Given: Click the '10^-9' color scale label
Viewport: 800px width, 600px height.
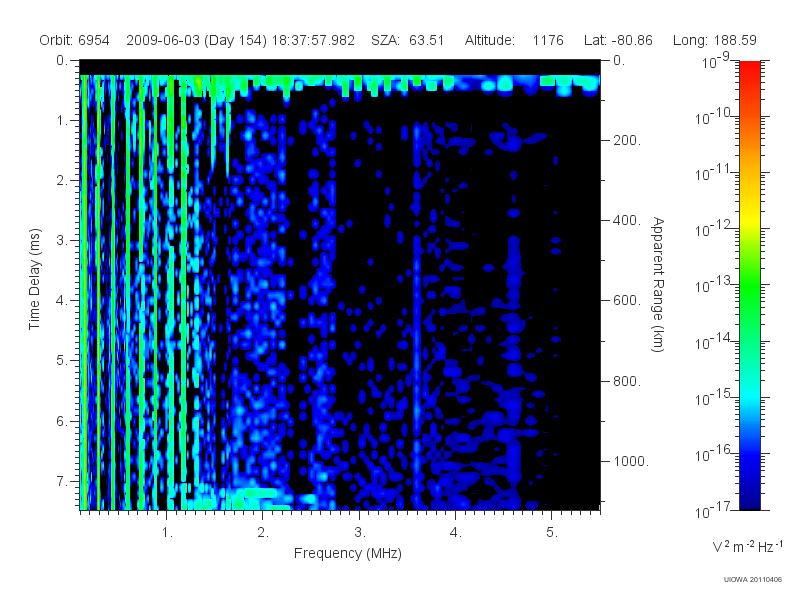Looking at the screenshot, I should pos(715,62).
